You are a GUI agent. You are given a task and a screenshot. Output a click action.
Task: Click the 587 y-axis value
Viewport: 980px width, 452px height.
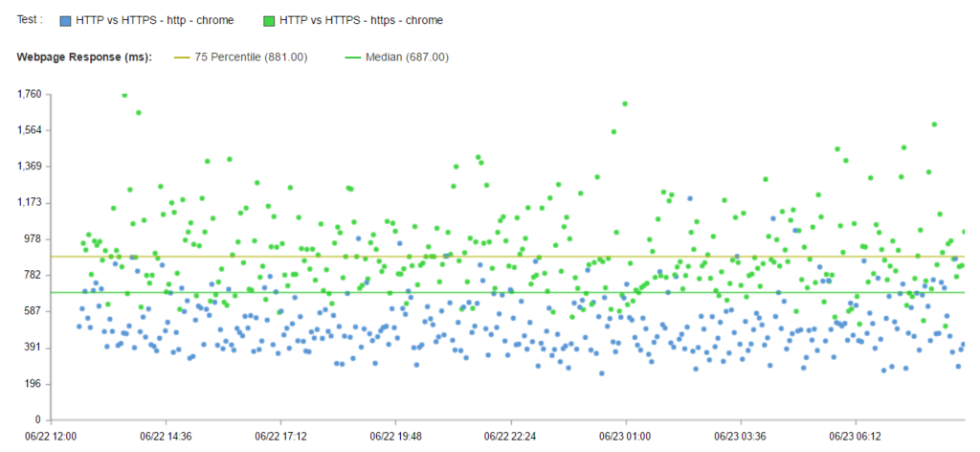(x=33, y=310)
